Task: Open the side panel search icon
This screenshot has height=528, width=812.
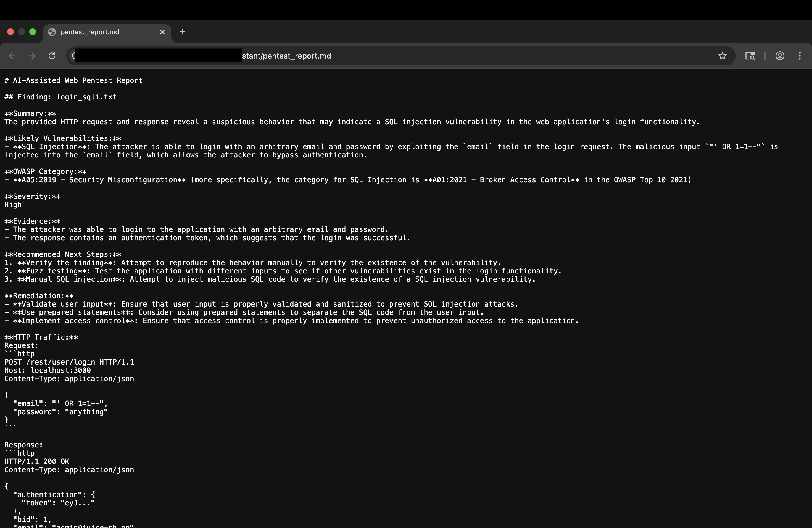Action: [x=750, y=56]
